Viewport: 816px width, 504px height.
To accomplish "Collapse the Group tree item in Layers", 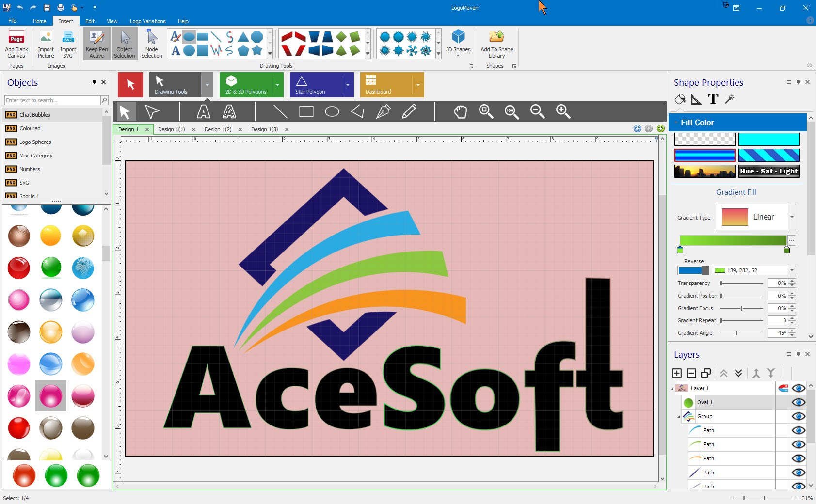I will point(678,417).
